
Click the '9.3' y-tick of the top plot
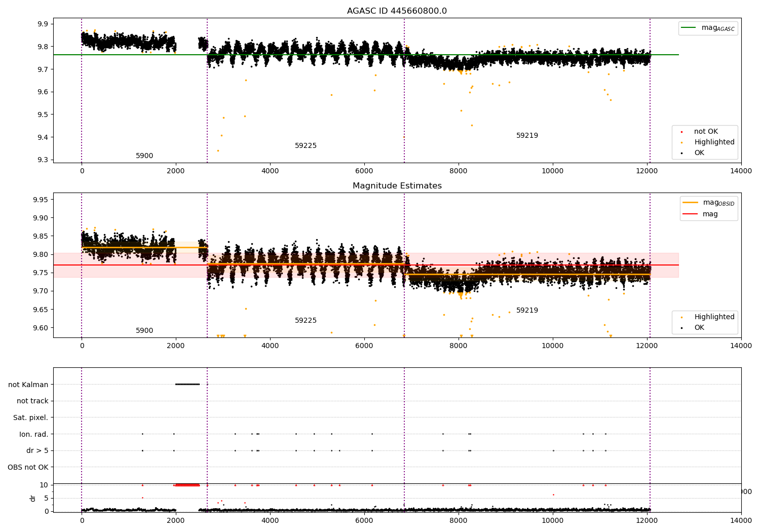(43, 160)
